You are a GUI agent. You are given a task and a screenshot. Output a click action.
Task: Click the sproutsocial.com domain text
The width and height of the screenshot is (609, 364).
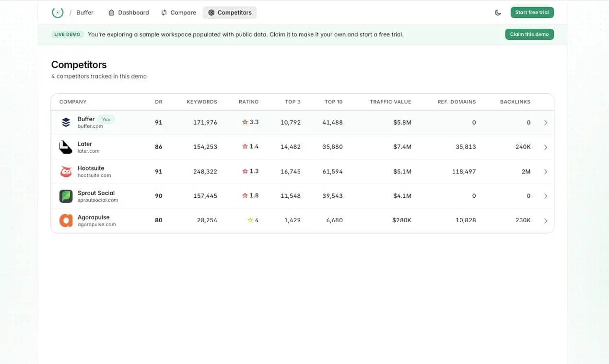click(98, 200)
